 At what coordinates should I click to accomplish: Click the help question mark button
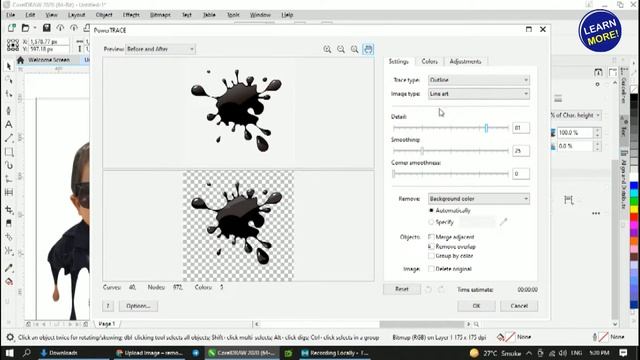click(x=108, y=306)
